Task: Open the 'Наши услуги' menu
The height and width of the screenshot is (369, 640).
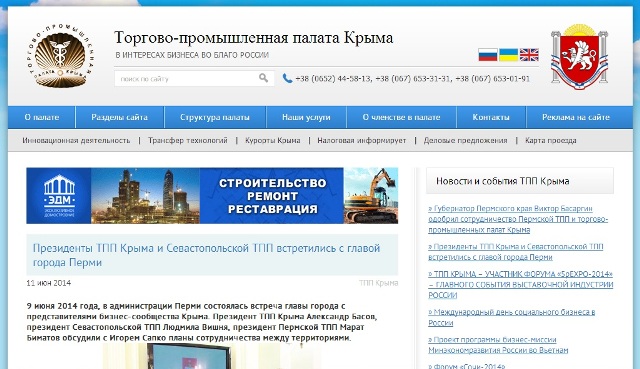Action: 306,117
